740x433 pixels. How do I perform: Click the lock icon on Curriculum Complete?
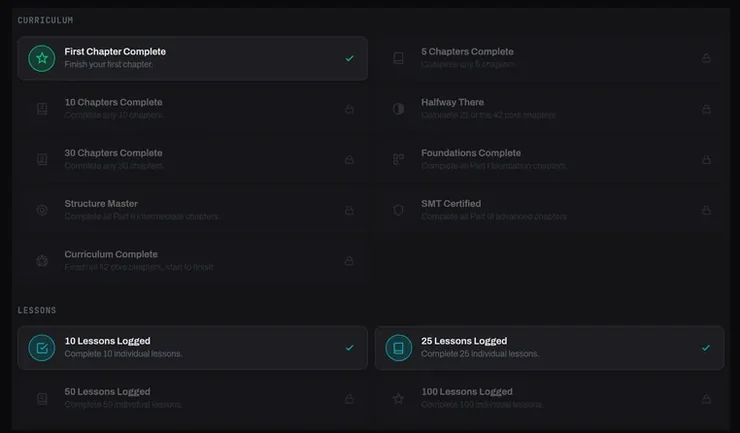point(349,261)
